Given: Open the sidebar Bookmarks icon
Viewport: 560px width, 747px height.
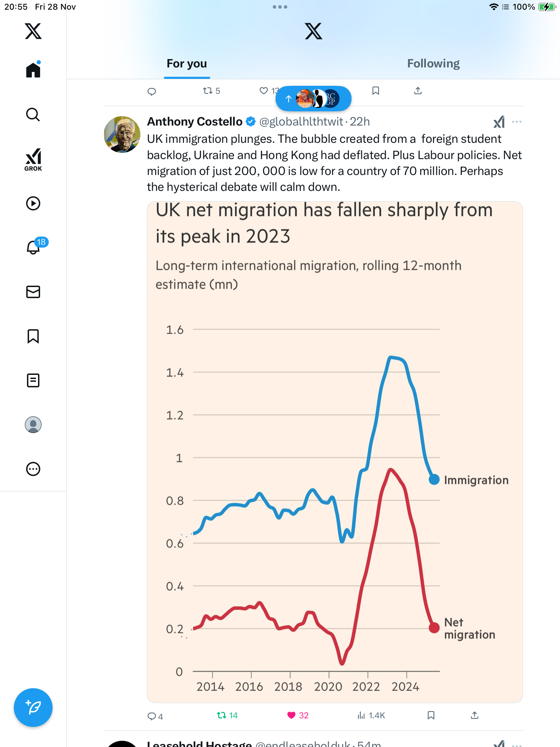Looking at the screenshot, I should [33, 336].
